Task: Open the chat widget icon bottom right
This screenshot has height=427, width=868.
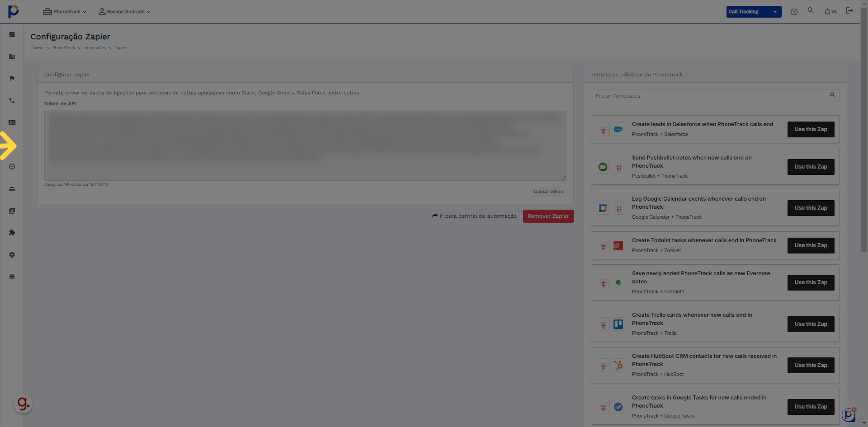Action: [849, 415]
